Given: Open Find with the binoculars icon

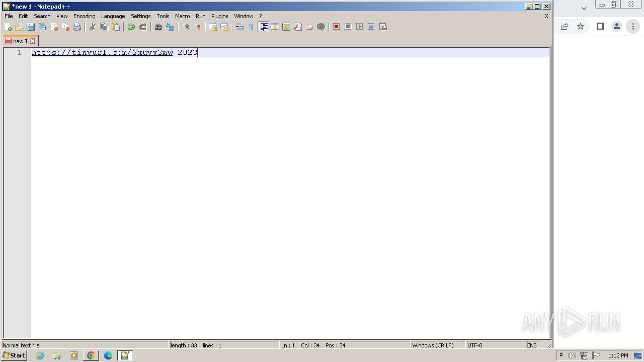Looking at the screenshot, I should pyautogui.click(x=158, y=27).
